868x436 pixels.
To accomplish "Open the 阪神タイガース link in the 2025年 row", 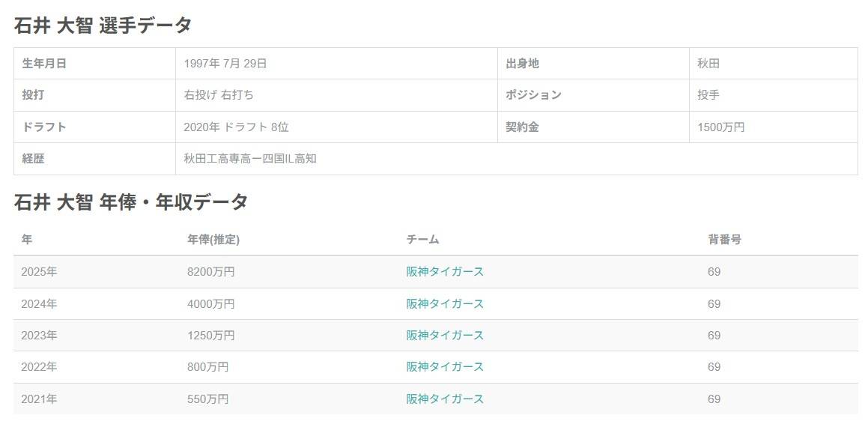I will [445, 272].
